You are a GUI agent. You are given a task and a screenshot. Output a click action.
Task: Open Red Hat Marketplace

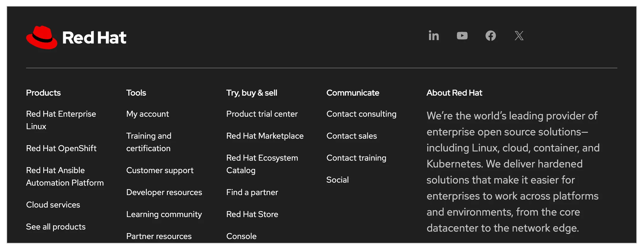265,136
